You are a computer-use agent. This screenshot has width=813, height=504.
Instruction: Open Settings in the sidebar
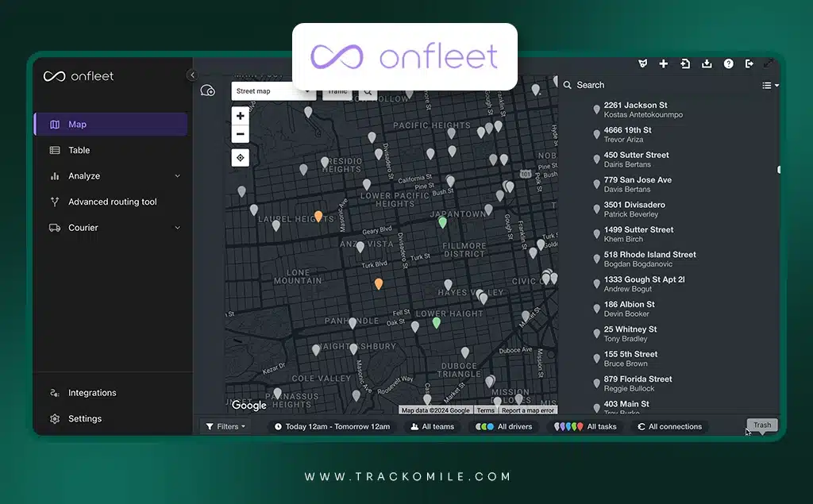(x=84, y=419)
